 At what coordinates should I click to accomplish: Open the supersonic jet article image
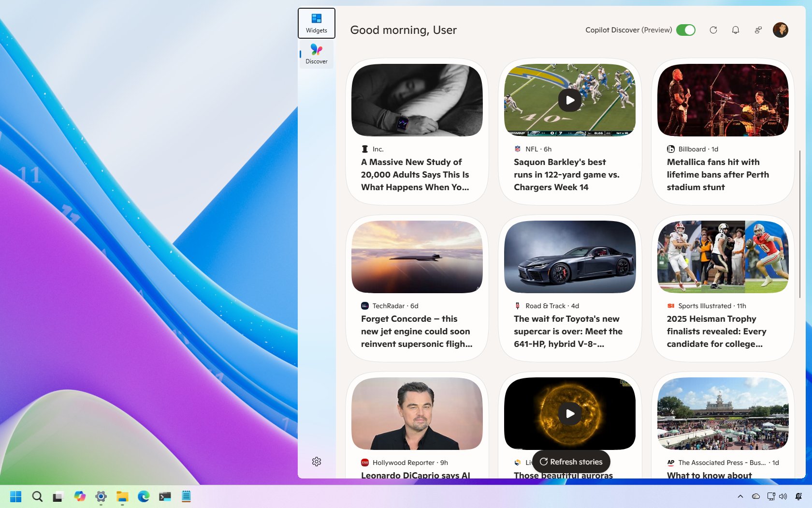click(417, 257)
